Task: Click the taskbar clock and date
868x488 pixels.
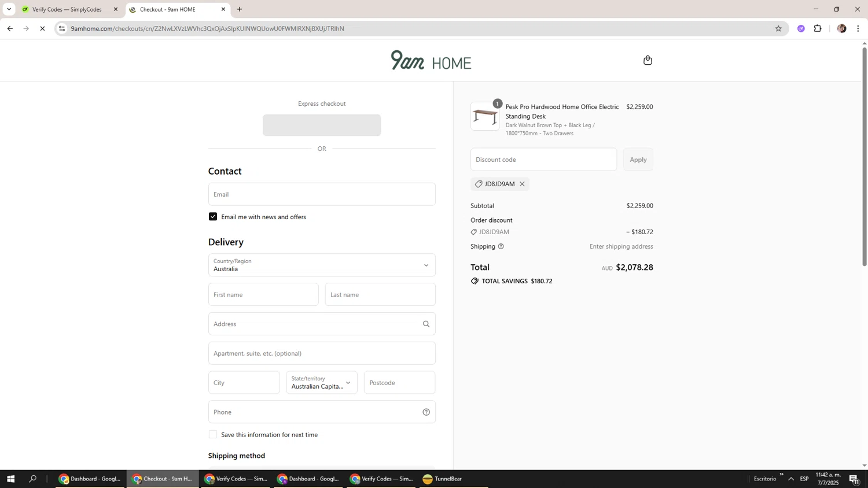Action: tap(827, 479)
